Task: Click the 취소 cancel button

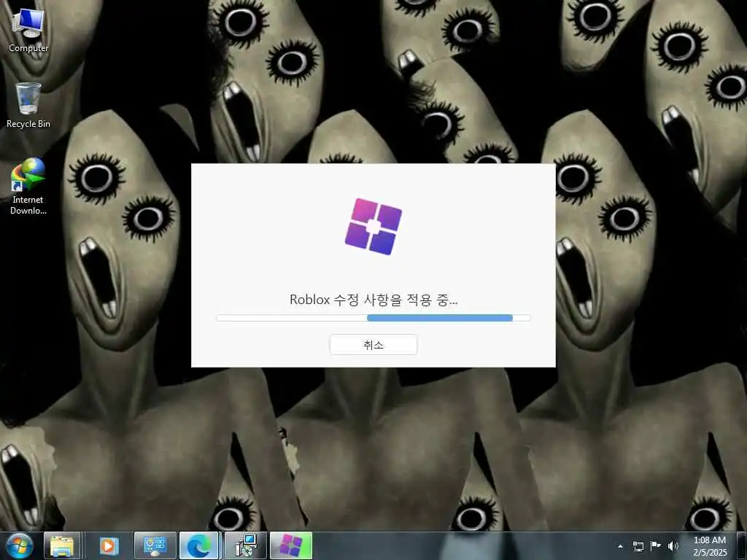Action: 373,344
